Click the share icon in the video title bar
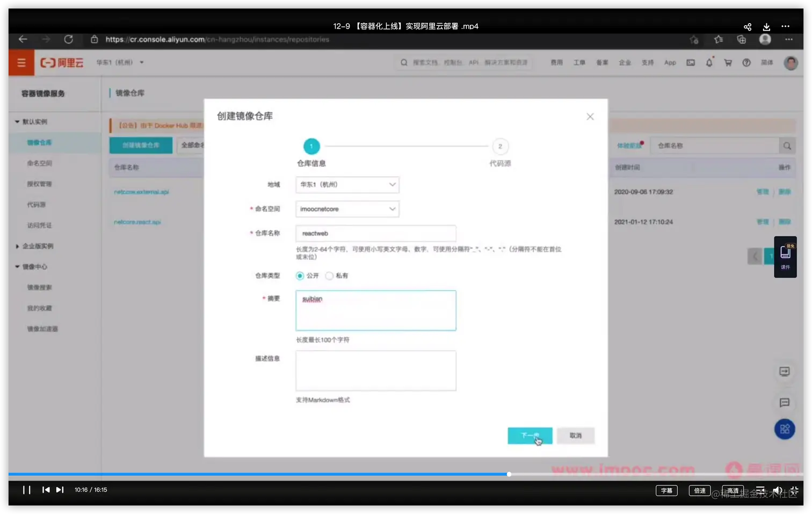Viewport: 812px width, 514px height. pyautogui.click(x=747, y=27)
